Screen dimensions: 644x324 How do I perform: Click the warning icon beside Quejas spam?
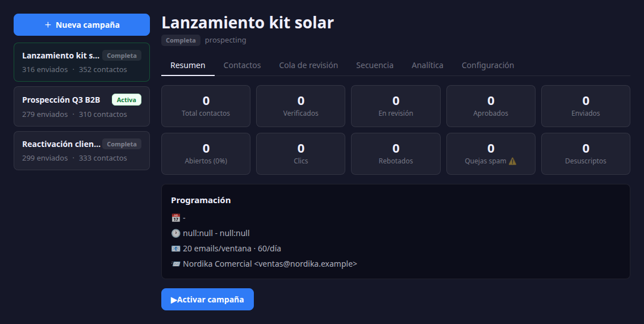512,161
